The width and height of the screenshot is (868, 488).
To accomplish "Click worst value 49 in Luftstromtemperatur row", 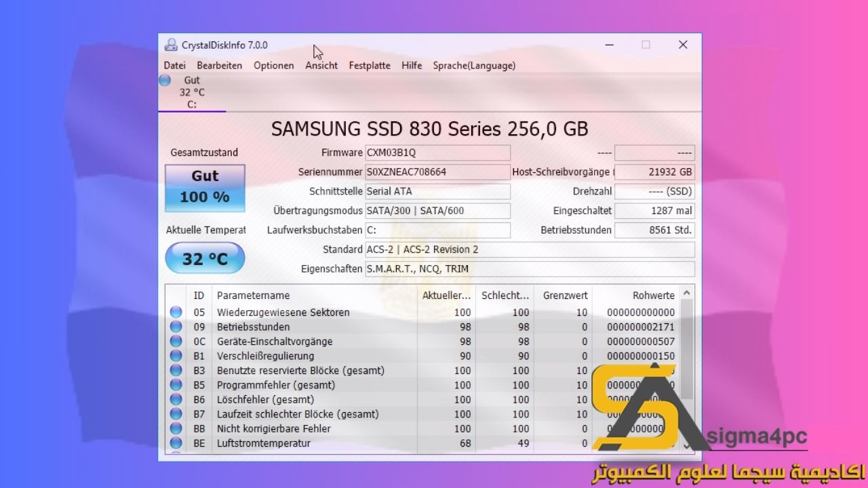I will tap(523, 443).
